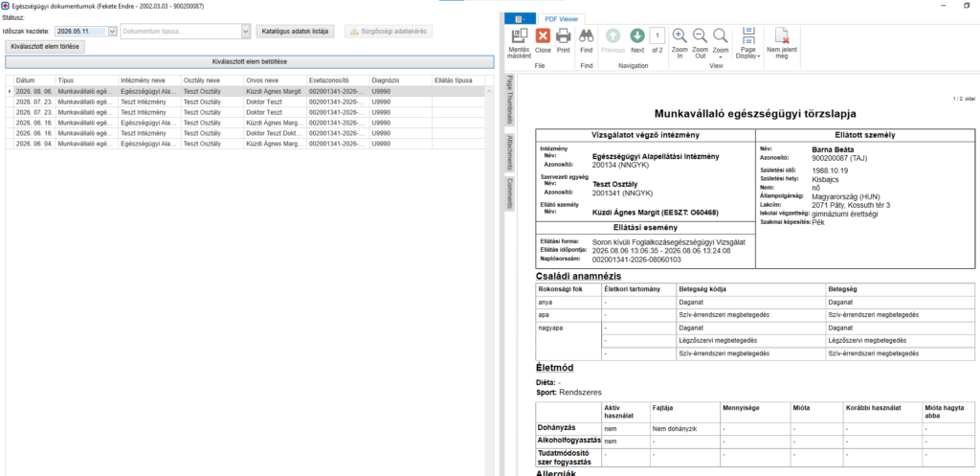
Task: Click Küzdi Ágnes Margit cell in first row
Action: 275,91
